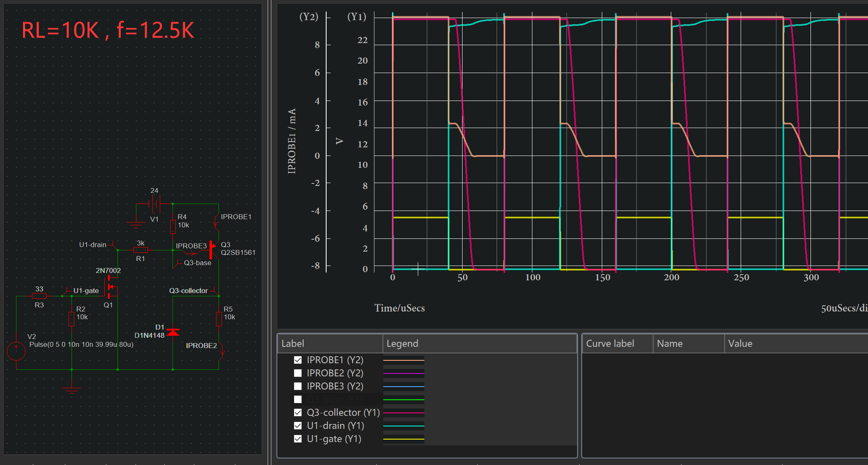Click the Q3 Q2SB1561 transistor symbol

[212, 249]
